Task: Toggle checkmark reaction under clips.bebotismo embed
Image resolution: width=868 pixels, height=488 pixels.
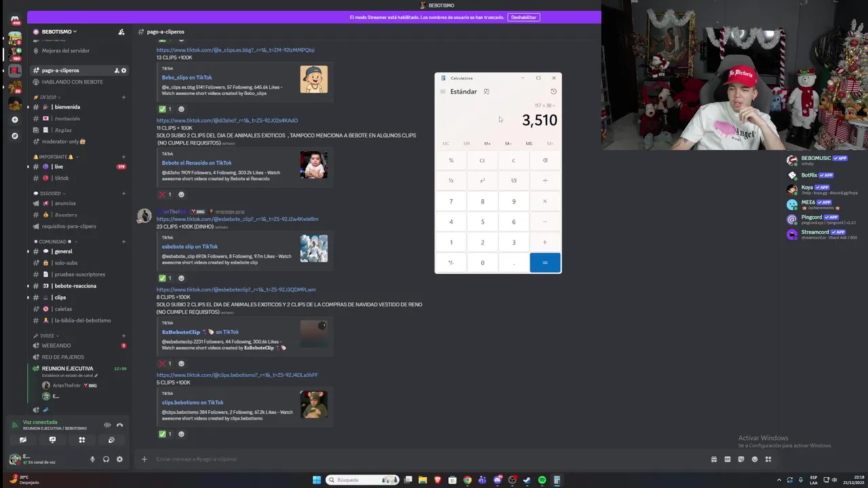Action: (166, 434)
